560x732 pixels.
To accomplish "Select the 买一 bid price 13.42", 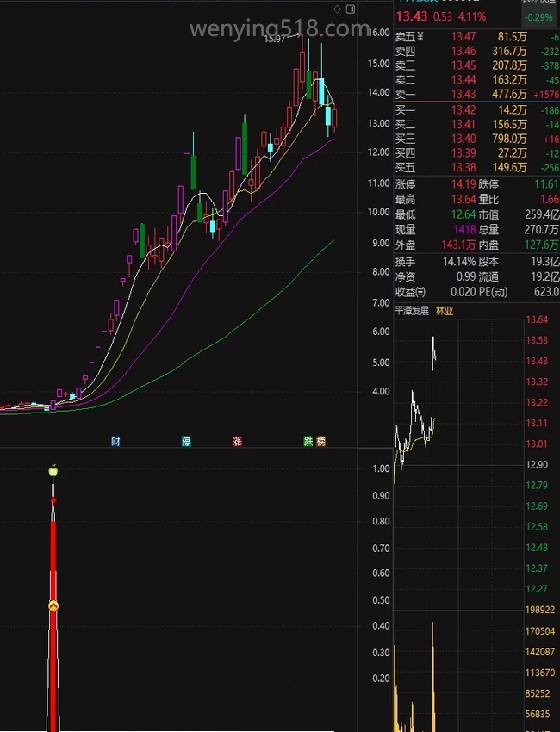I will 464,110.
